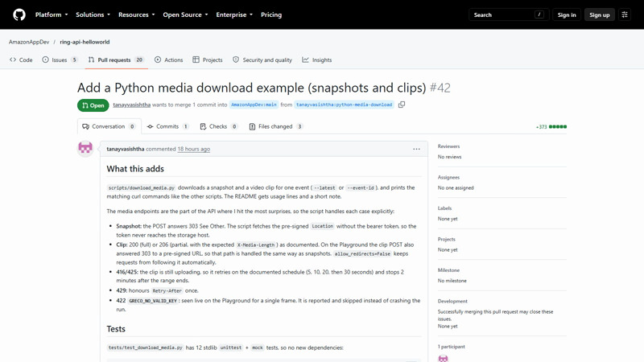Click the green Open status badge
This screenshot has width=644, height=362.
click(93, 105)
